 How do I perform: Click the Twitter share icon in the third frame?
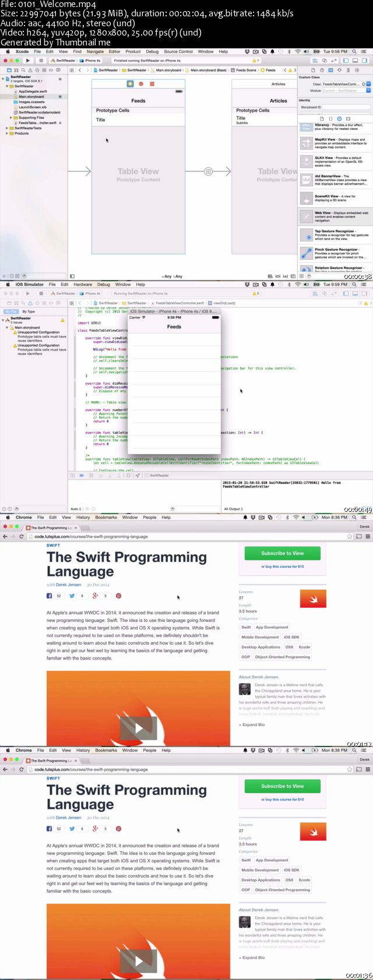click(72, 596)
